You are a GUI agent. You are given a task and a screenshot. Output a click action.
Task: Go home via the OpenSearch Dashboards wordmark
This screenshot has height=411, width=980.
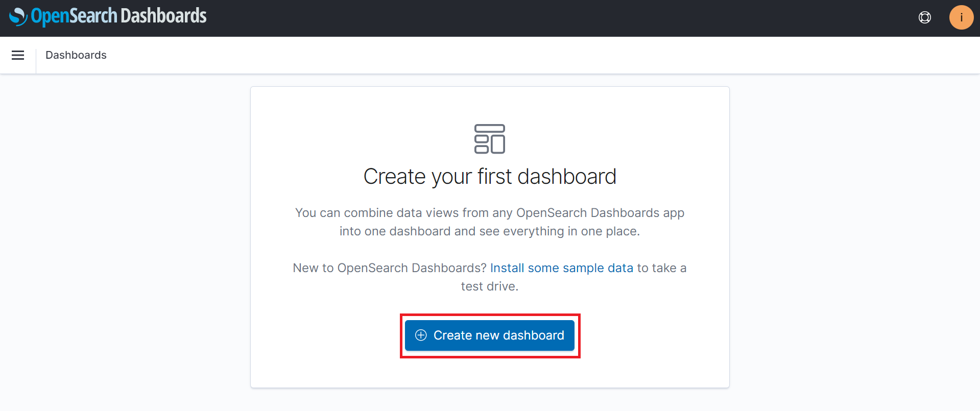point(118,16)
